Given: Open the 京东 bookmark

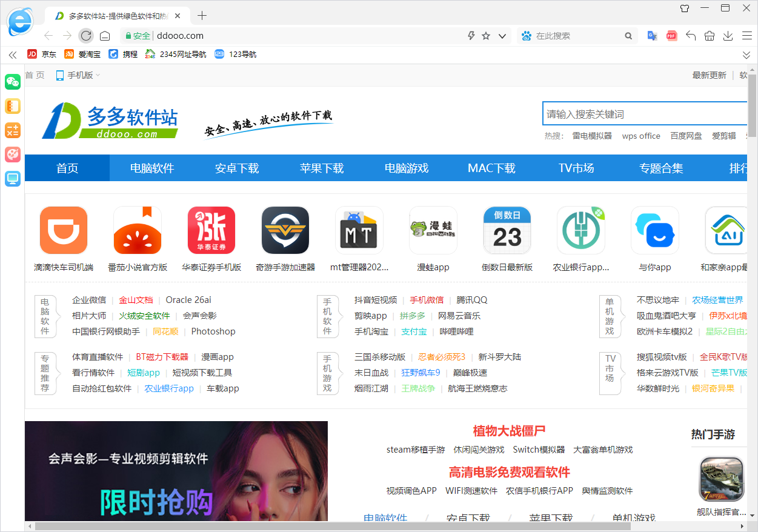Looking at the screenshot, I should (42, 54).
